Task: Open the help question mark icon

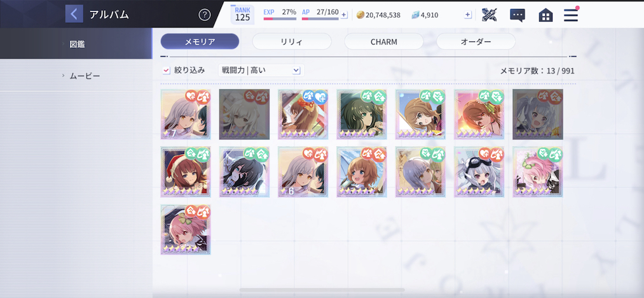Action: coord(205,15)
